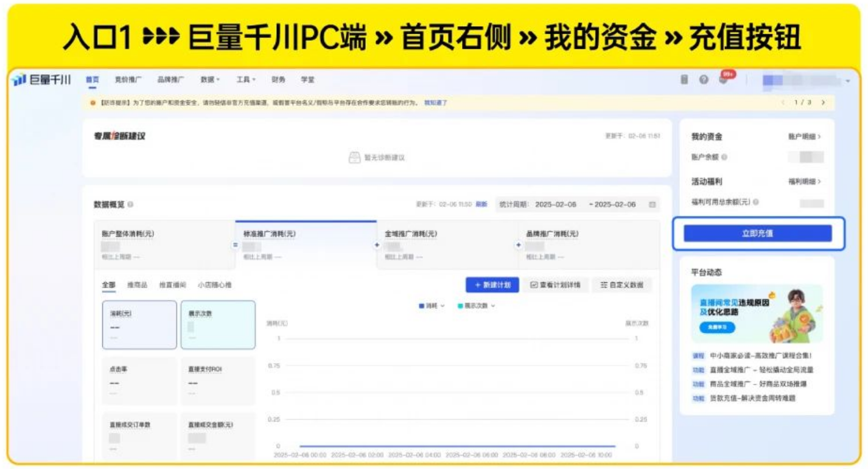Expand the account name dropdown arrow

[x=848, y=80]
